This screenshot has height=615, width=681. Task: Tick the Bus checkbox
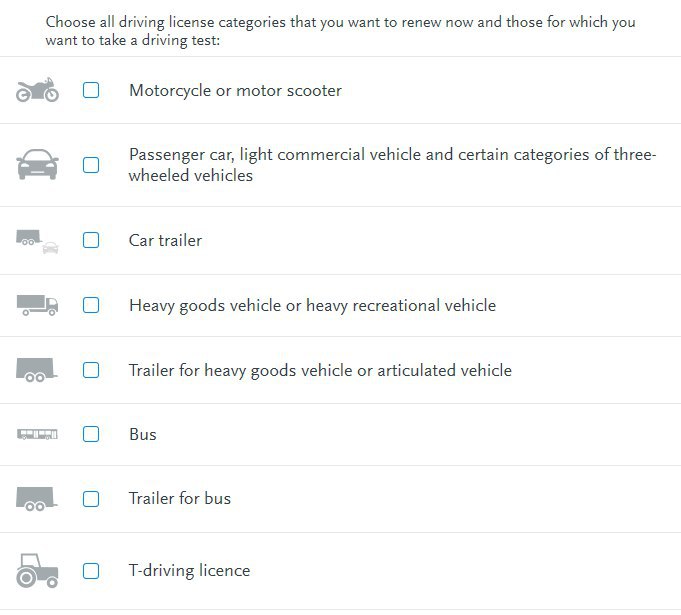click(x=91, y=434)
